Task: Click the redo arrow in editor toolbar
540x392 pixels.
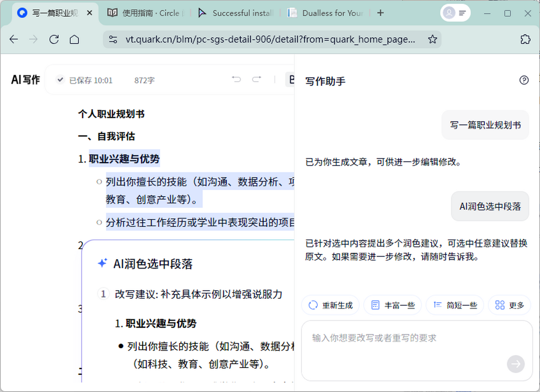Action: [256, 80]
